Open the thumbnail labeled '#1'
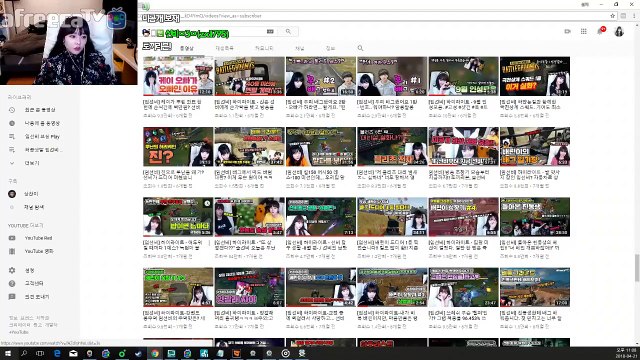Viewport: 640px width, 360px height. click(x=392, y=76)
